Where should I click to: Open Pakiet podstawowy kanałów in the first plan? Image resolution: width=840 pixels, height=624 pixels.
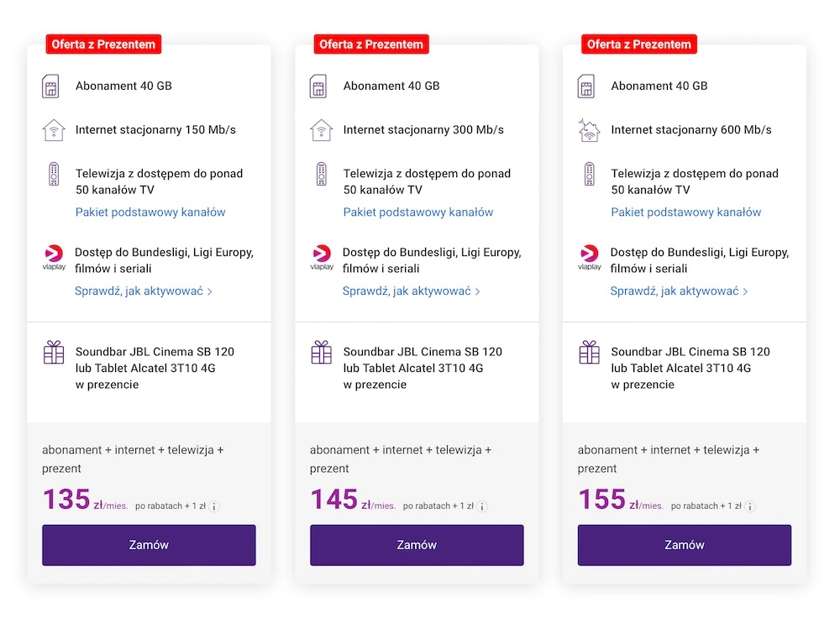coord(150,212)
